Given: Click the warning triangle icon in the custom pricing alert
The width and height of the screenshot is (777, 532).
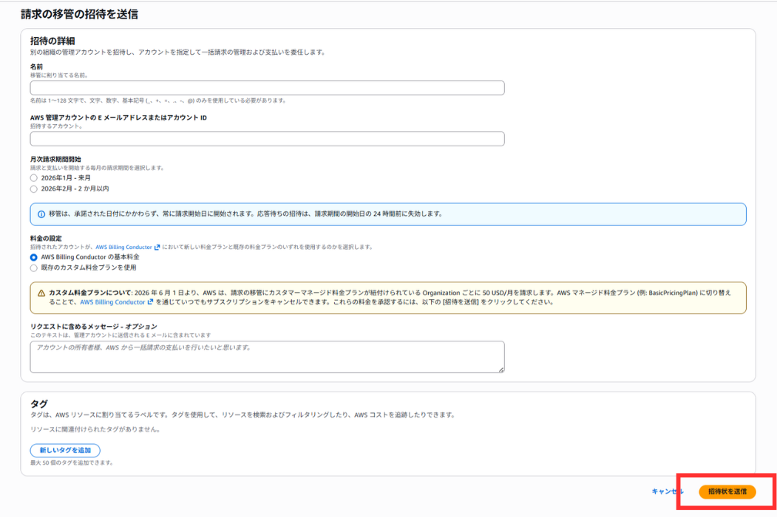Looking at the screenshot, I should point(41,293).
